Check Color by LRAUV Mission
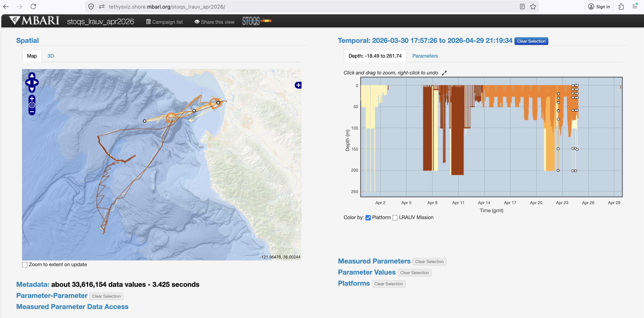Viewport: 644px width, 318px height. click(x=395, y=218)
